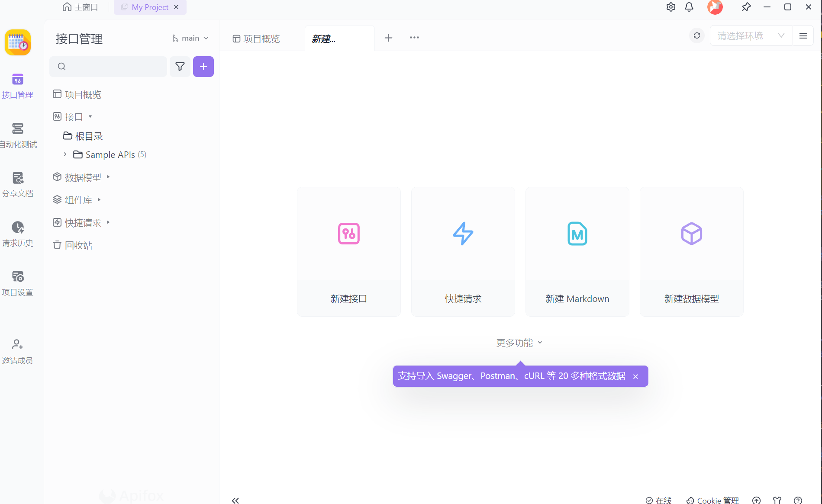The height and width of the screenshot is (504, 822).
Task: Open the notifications bell
Action: 689,7
